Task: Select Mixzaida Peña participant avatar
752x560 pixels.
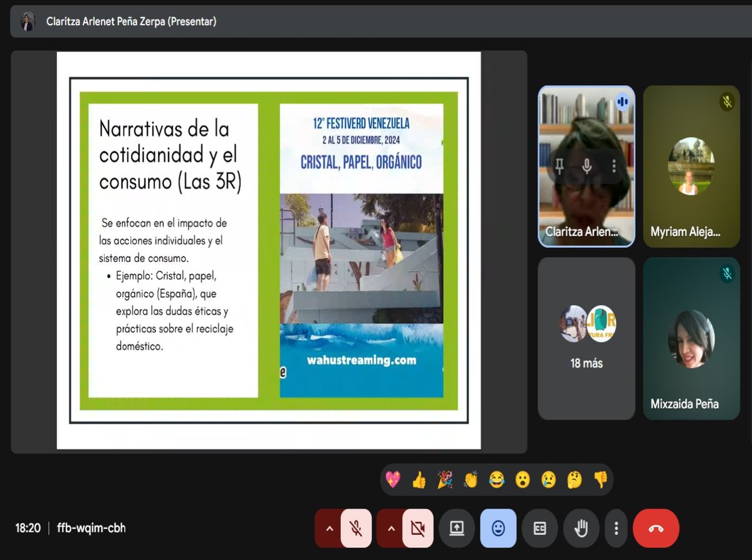Action: [x=691, y=338]
